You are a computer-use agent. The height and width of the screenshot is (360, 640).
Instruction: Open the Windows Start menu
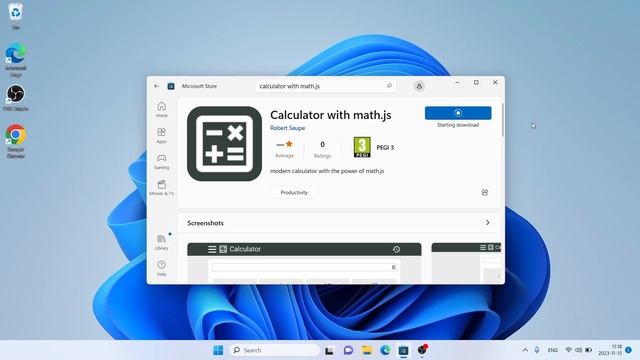[218, 350]
